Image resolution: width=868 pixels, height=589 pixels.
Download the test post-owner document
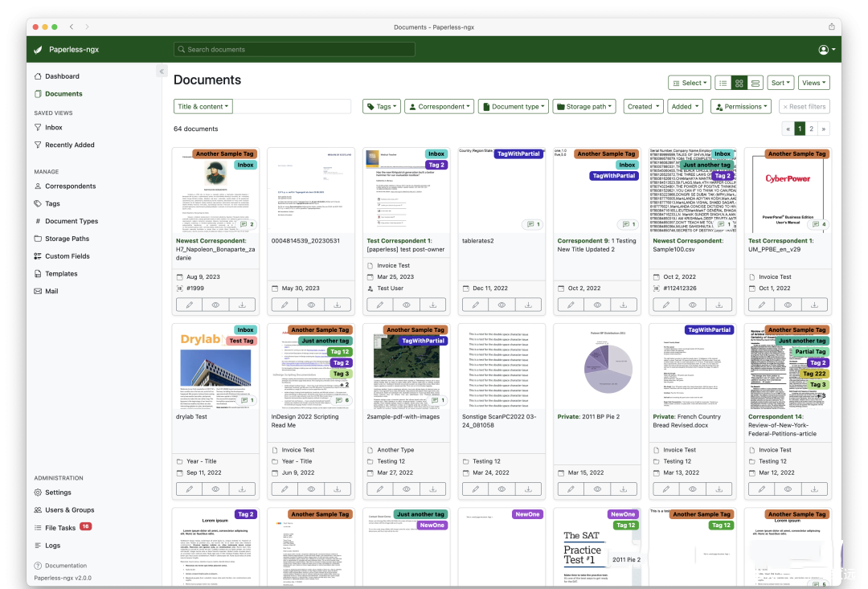(x=433, y=305)
